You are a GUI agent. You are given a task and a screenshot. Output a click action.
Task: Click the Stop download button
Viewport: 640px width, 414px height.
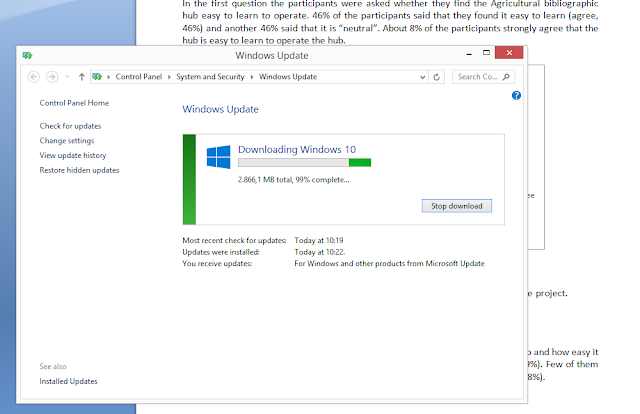457,206
